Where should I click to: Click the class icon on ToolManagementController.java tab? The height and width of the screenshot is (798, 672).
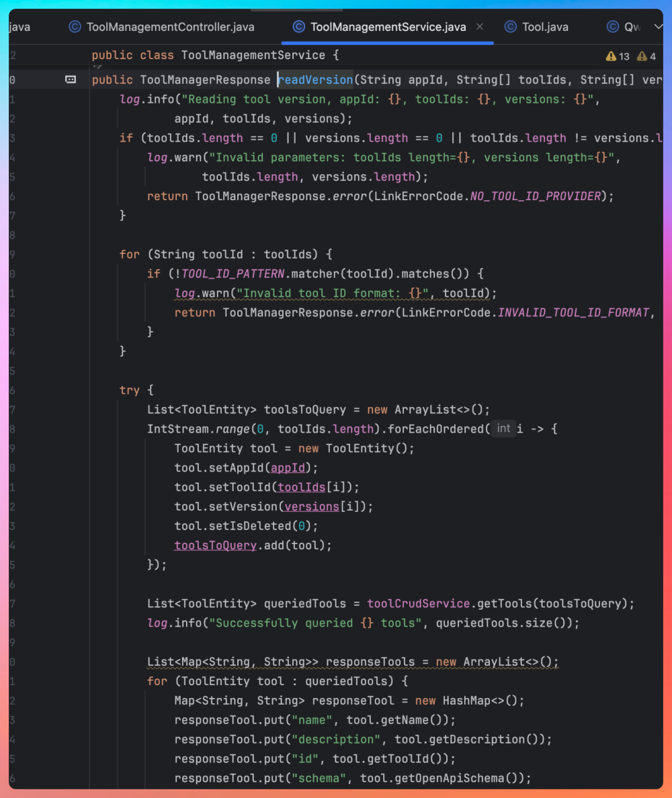point(75,27)
